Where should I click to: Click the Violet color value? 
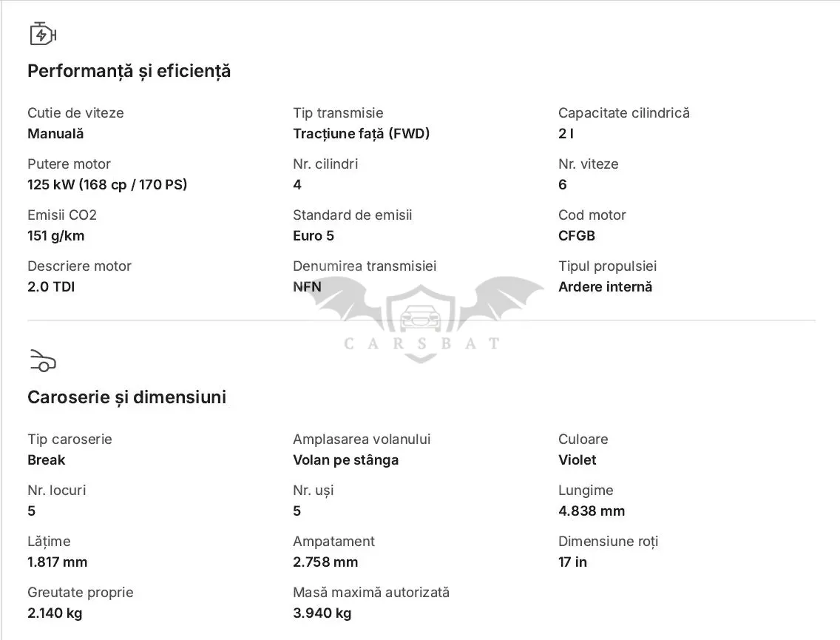[577, 460]
